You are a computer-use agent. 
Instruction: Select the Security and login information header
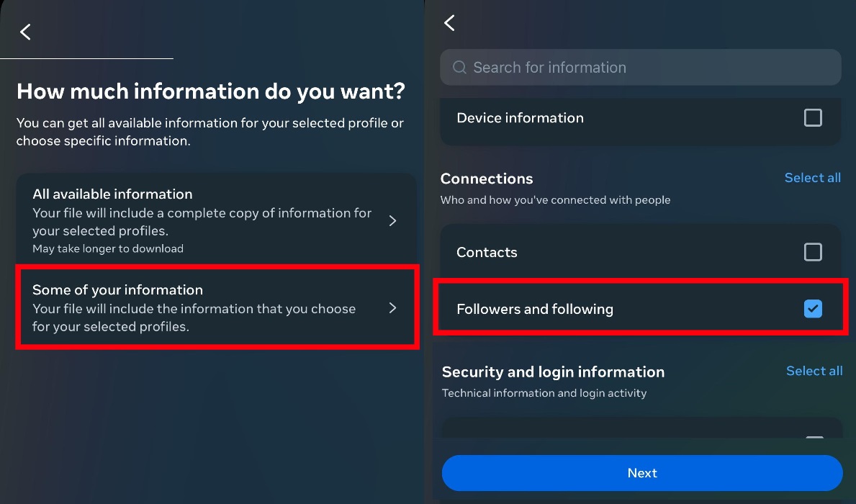pos(553,372)
